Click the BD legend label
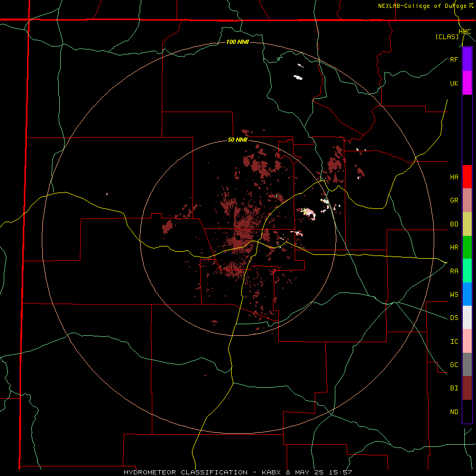Image resolution: width=476 pixels, height=476 pixels. click(x=454, y=224)
